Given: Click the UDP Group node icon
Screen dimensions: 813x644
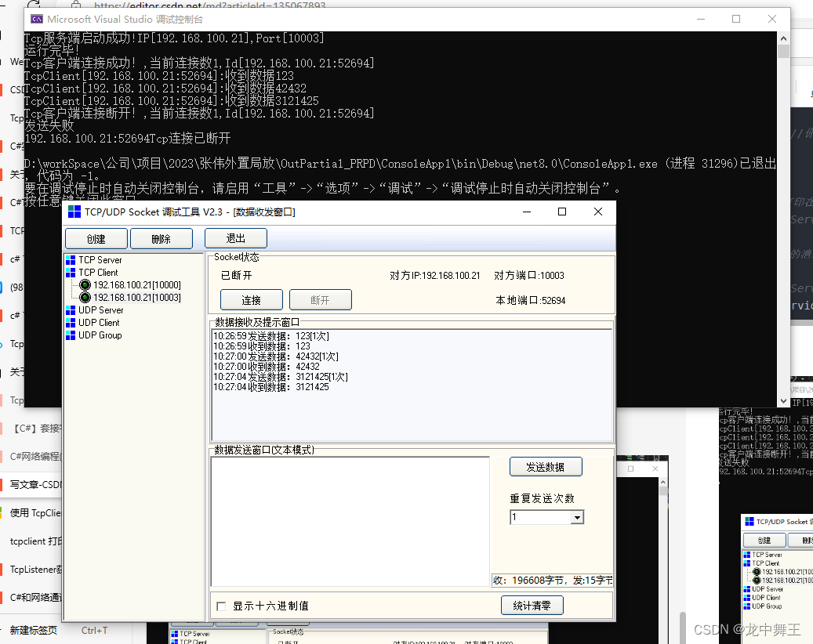Looking at the screenshot, I should tap(71, 335).
